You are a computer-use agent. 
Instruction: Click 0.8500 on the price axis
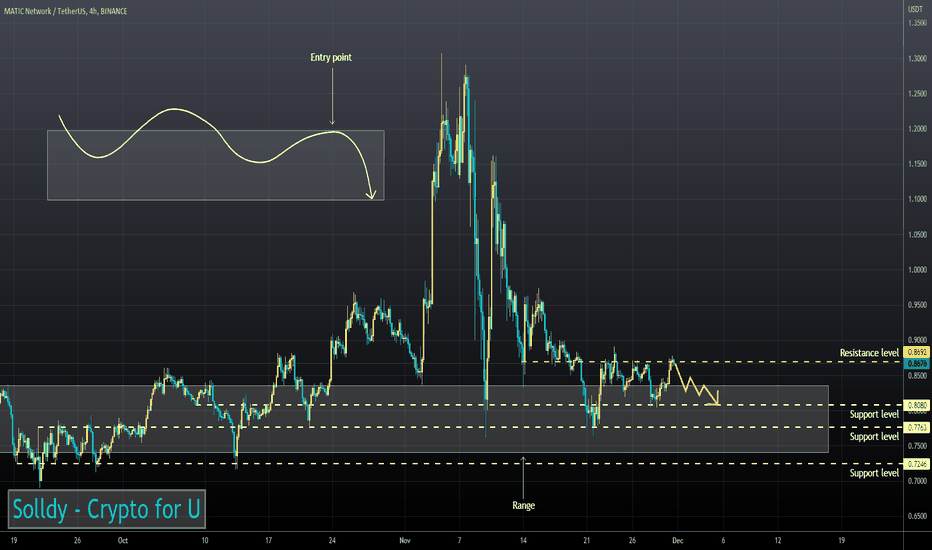917,376
